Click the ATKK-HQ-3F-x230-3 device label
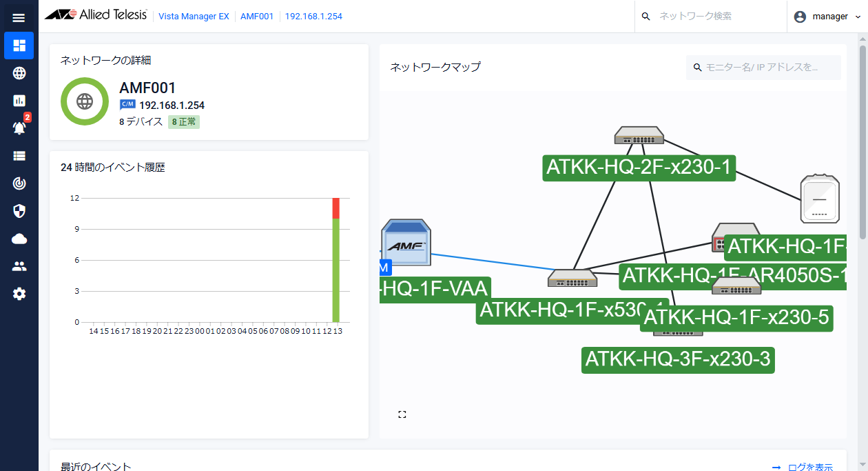Viewport: 868px width, 471px height. coord(678,360)
